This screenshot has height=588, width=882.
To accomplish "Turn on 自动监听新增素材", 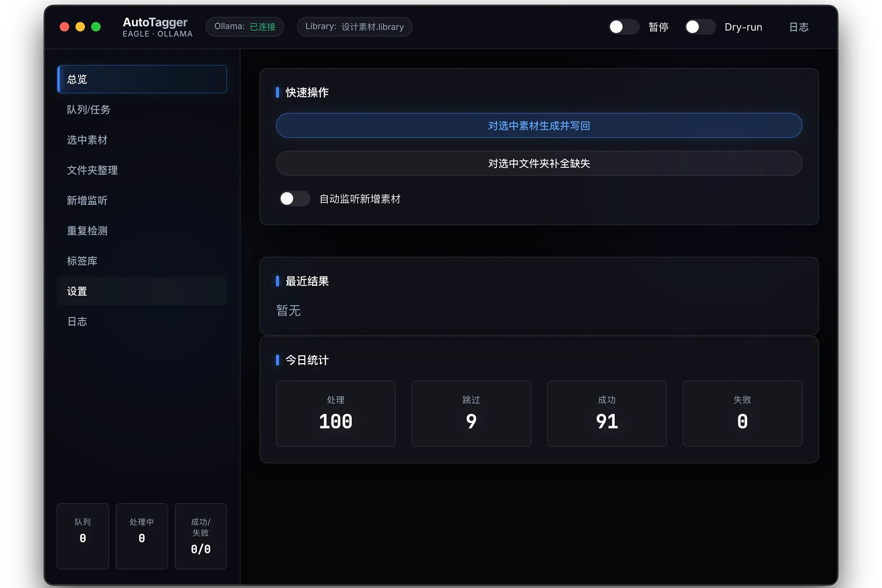I will coord(294,199).
